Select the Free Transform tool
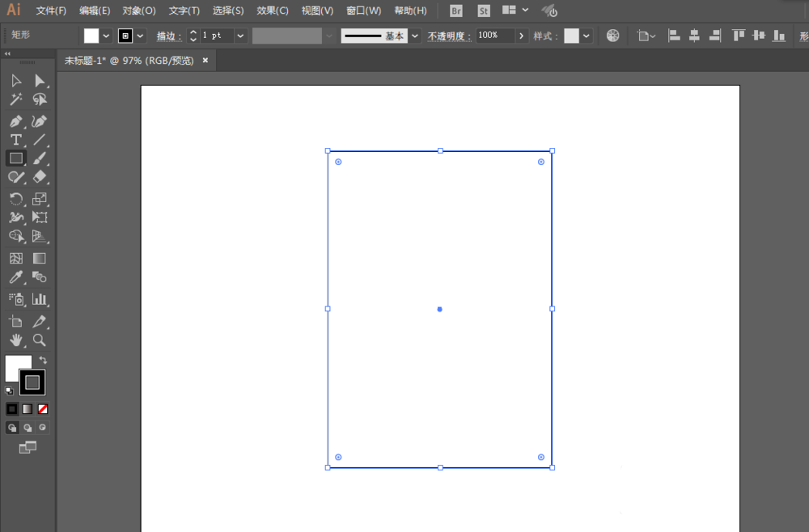Image resolution: width=809 pixels, height=532 pixels. pyautogui.click(x=39, y=217)
